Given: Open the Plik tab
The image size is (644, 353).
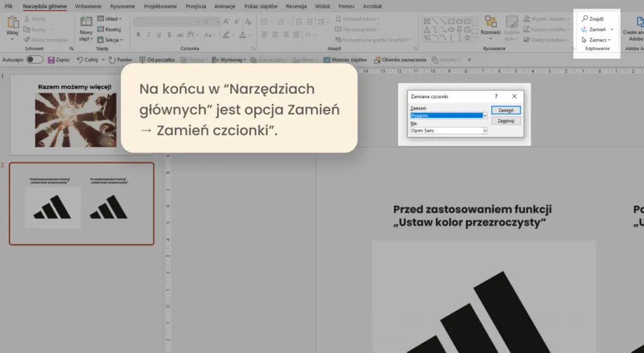Looking at the screenshot, I should coord(9,6).
